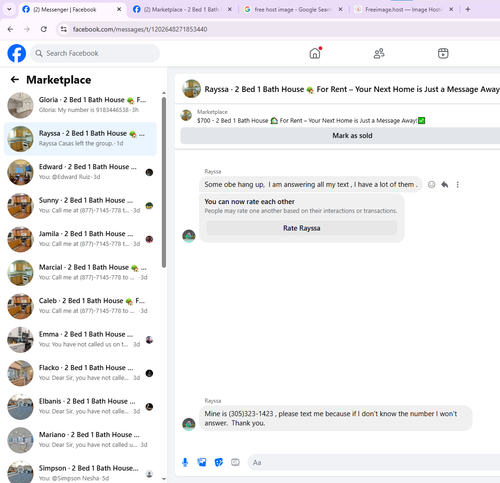Click the conversation list scrollbar thumb
500x483 pixels.
[x=164, y=182]
